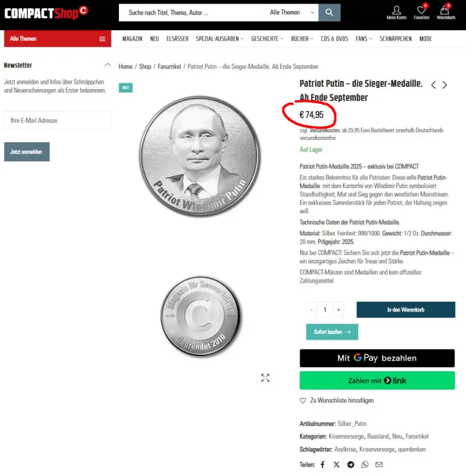Share the product on Facebook
This screenshot has width=466, height=476.
323,464
